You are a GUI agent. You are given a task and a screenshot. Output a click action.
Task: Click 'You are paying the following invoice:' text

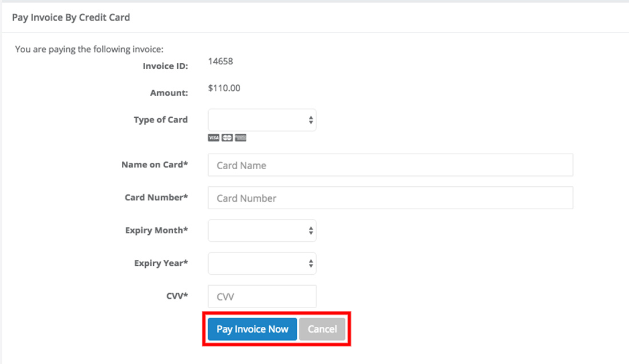(x=89, y=49)
